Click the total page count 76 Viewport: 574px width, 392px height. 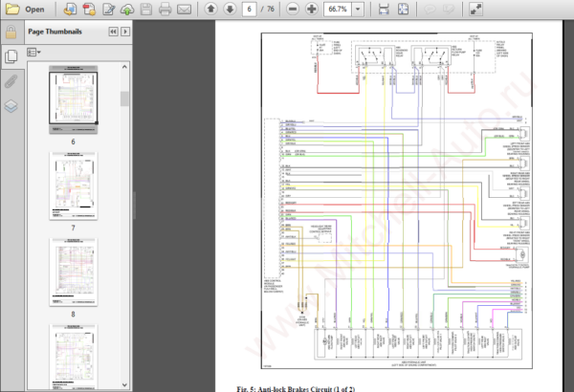pyautogui.click(x=271, y=9)
